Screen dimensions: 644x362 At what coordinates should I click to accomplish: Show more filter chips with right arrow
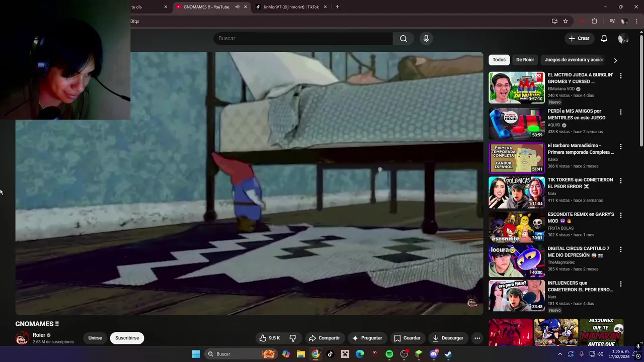(x=615, y=60)
